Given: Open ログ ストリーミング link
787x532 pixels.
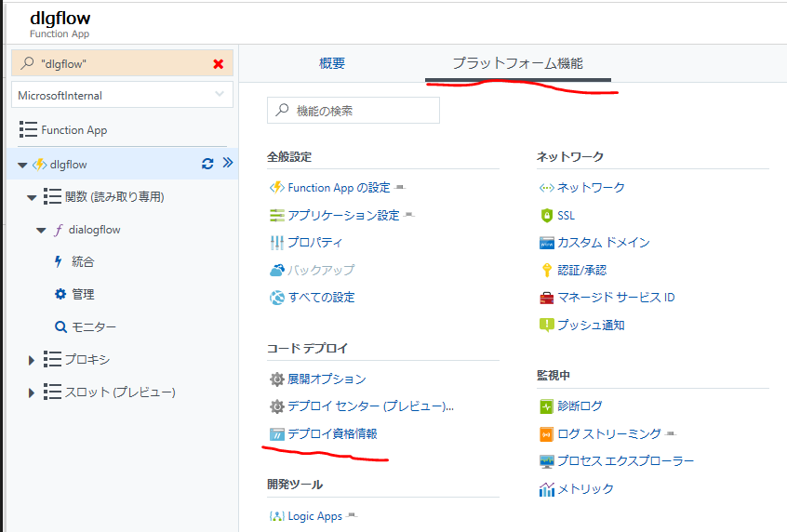Looking at the screenshot, I should coord(609,433).
